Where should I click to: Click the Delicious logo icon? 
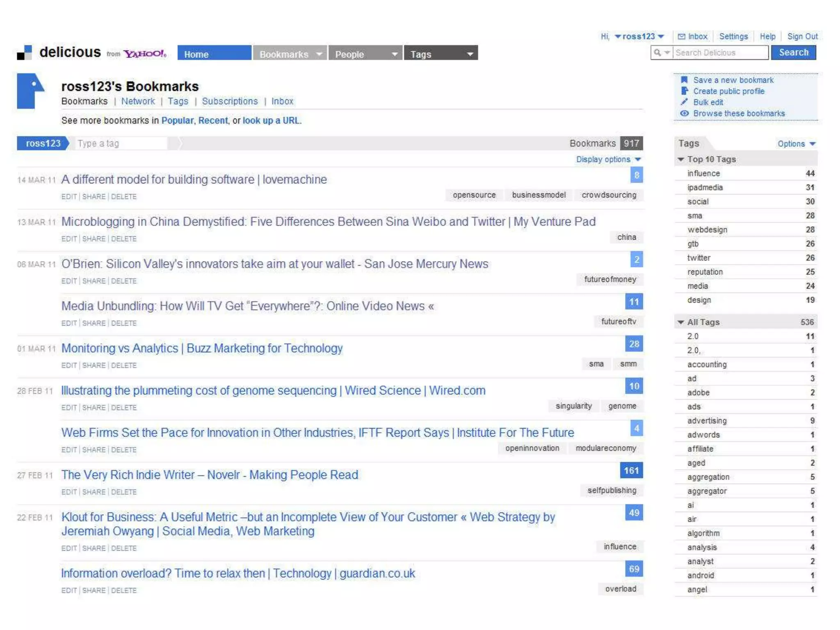coord(24,52)
